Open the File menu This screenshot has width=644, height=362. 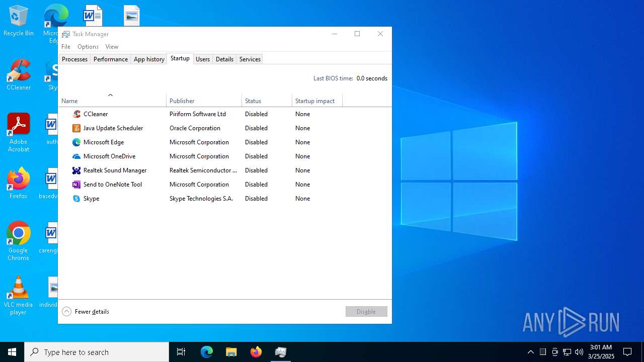[x=66, y=47]
